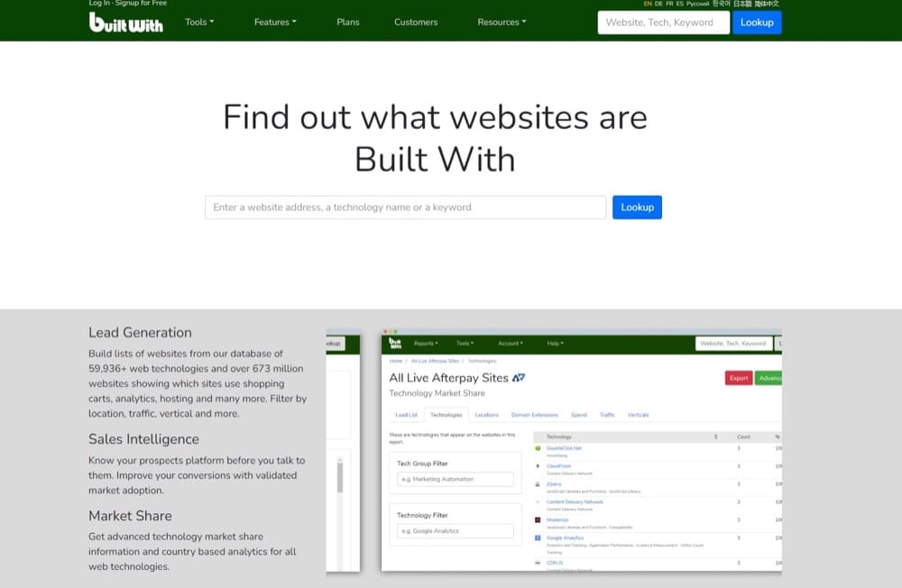The image size is (902, 588).
Task: Open the Reports dropdown in the screenshot header
Action: tap(426, 344)
